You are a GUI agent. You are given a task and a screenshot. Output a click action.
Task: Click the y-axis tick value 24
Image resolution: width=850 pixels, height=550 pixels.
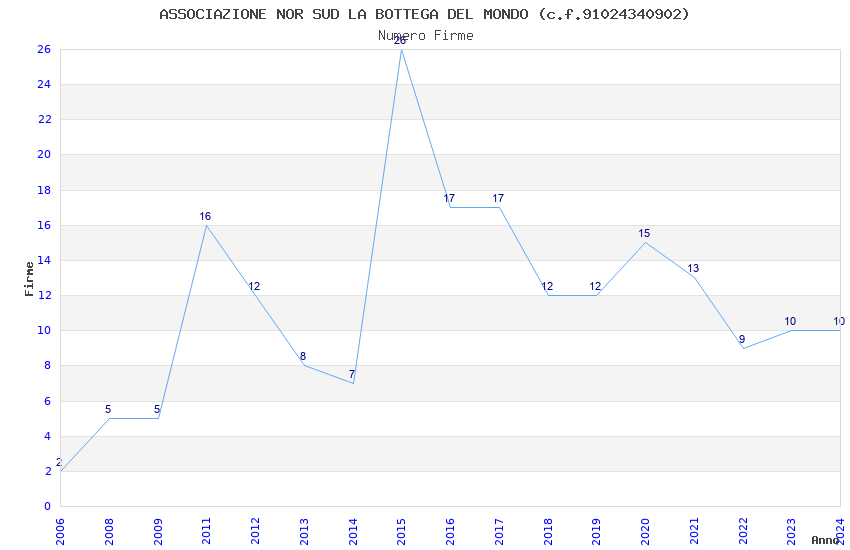tap(44, 84)
